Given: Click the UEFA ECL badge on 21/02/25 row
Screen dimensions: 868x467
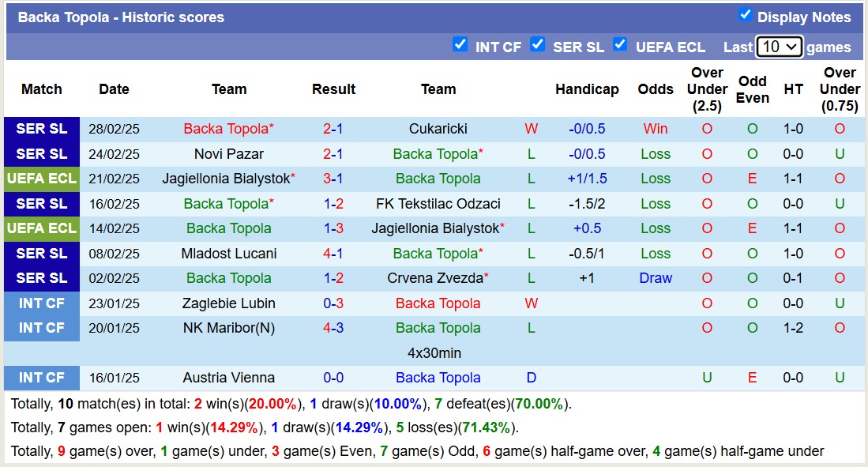Looking at the screenshot, I should click(42, 179).
